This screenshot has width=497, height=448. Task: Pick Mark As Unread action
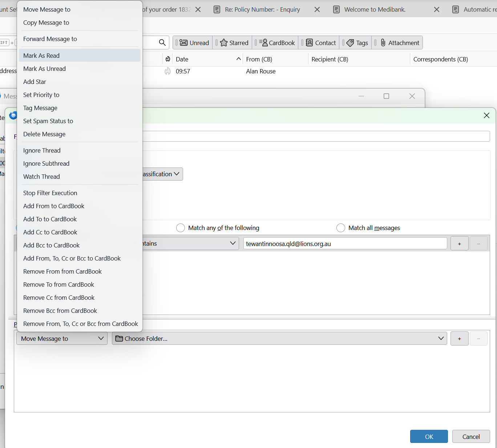pos(80,69)
